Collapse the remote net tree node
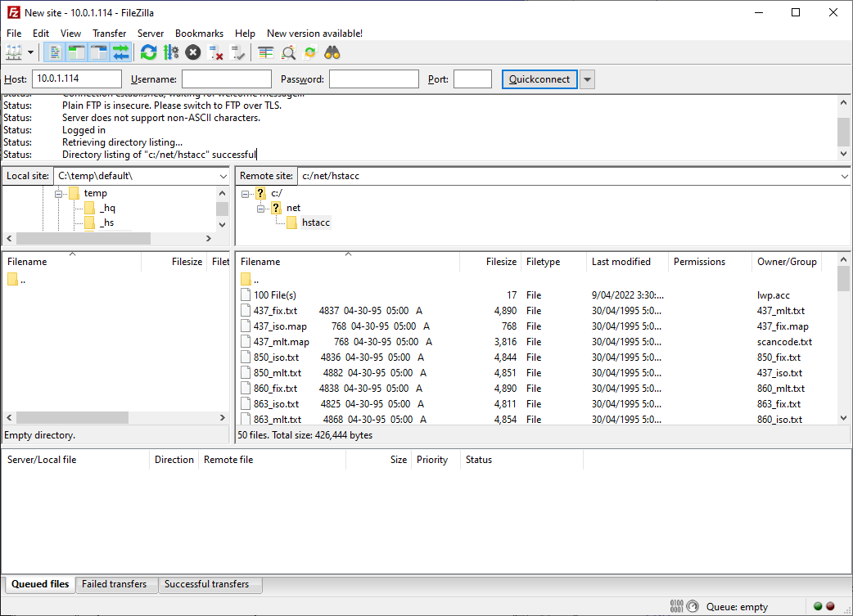Screen dimensions: 853x616 [260, 209]
